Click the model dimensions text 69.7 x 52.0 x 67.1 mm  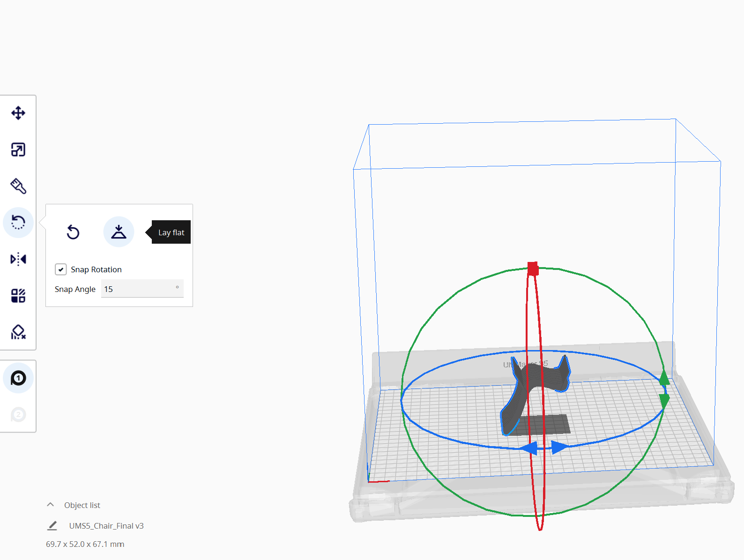85,544
